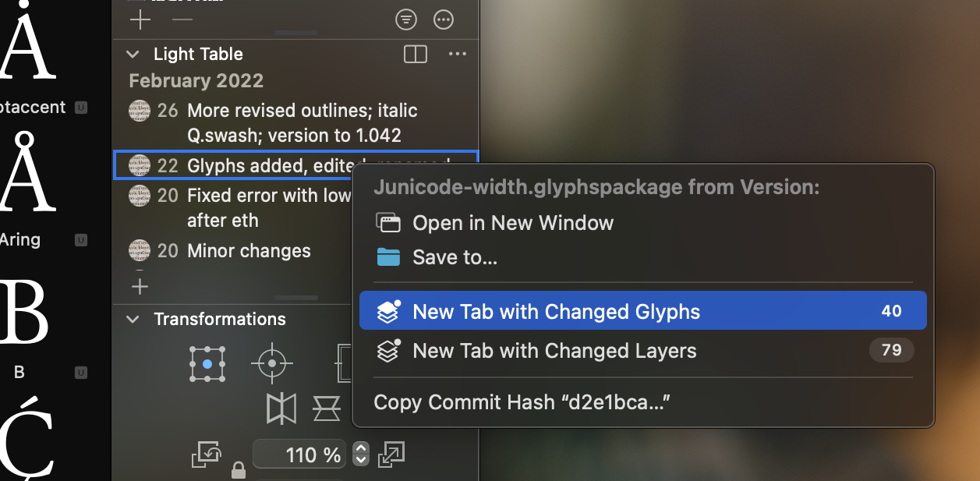Toggle the scale proportions lock

pos(239,470)
